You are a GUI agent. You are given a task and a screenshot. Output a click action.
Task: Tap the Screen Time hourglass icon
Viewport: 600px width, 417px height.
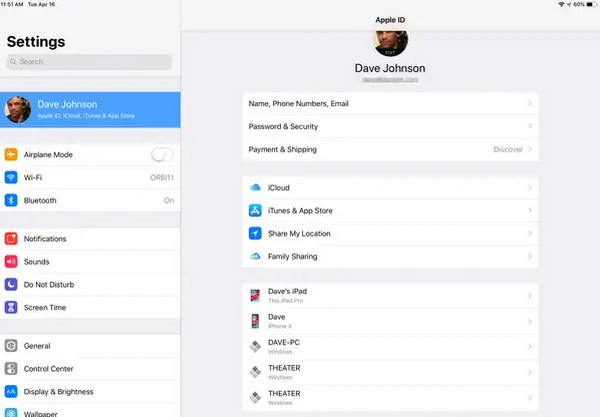11,308
